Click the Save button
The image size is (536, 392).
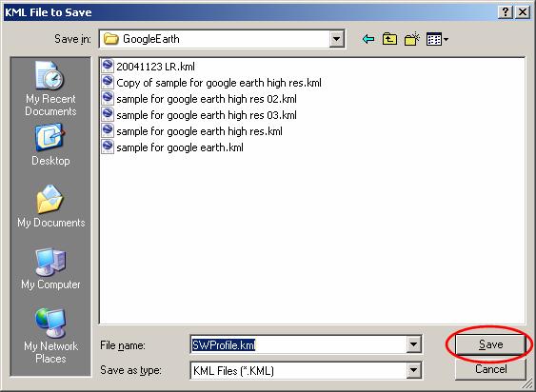click(x=490, y=344)
